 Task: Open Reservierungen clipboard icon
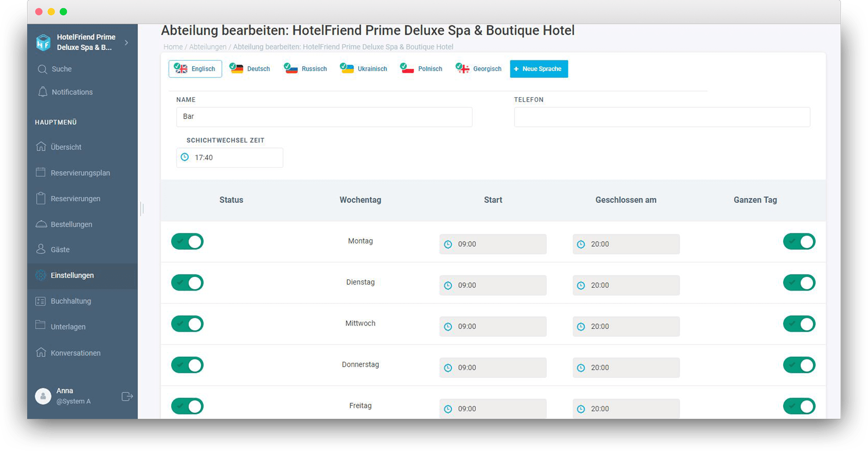pyautogui.click(x=41, y=198)
